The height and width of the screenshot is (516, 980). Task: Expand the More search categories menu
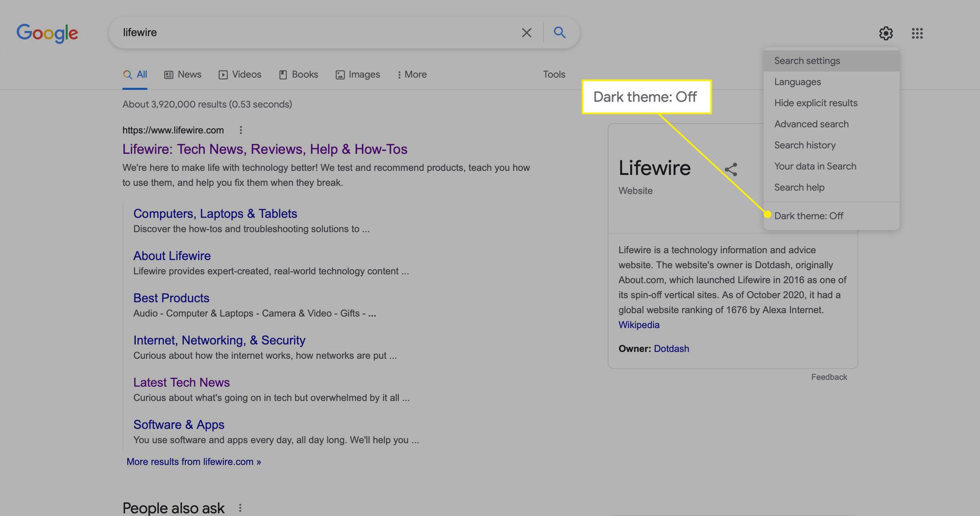click(x=412, y=74)
